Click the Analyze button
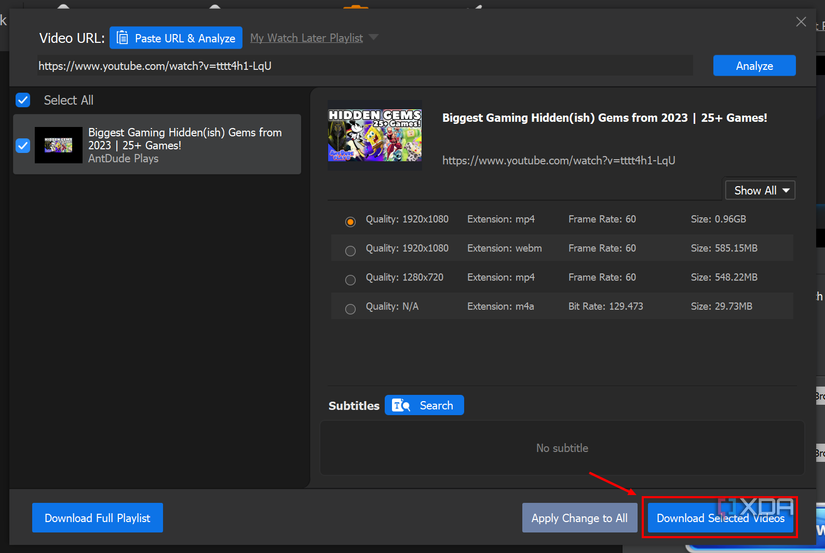 coord(754,66)
